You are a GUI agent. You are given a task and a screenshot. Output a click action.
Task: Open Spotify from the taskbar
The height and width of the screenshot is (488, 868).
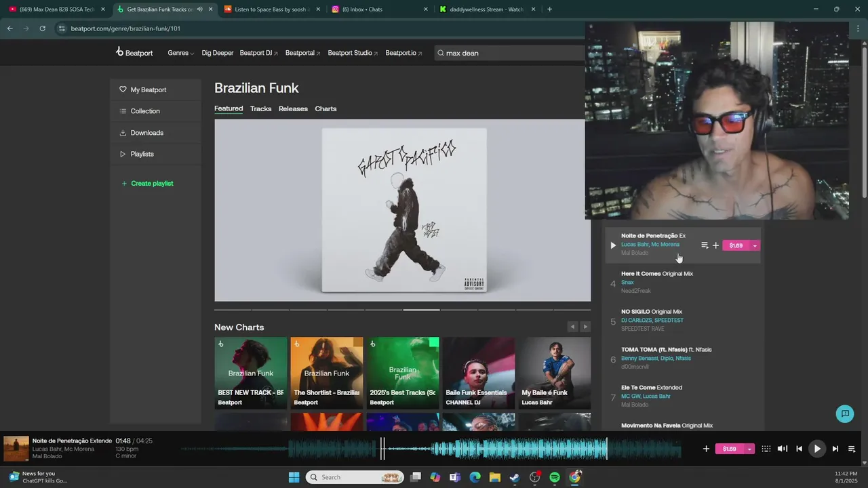click(x=555, y=477)
